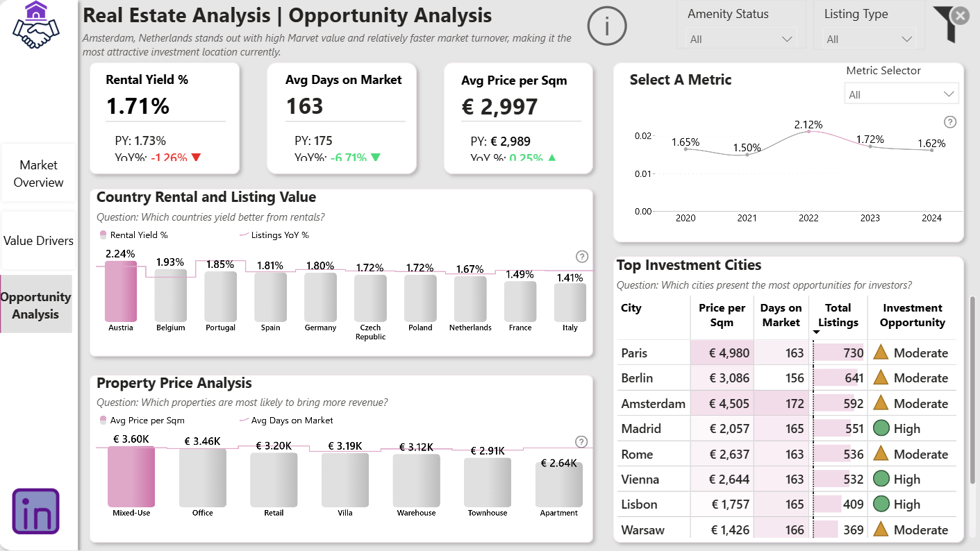980x551 pixels.
Task: Select the Austria bar in rental chart
Action: 121,291
